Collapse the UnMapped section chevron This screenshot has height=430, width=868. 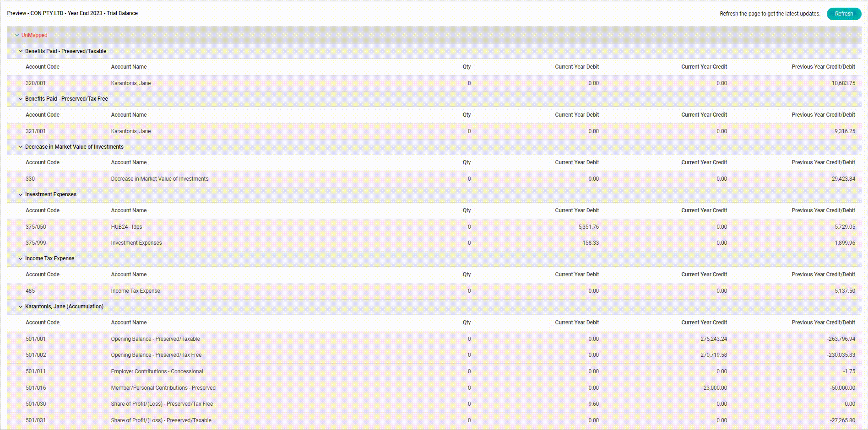(x=17, y=35)
